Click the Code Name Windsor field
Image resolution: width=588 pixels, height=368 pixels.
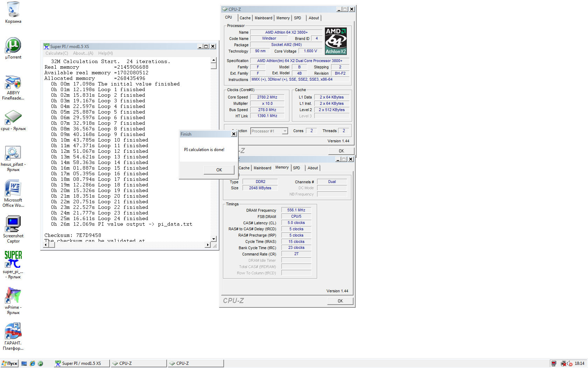click(x=269, y=39)
